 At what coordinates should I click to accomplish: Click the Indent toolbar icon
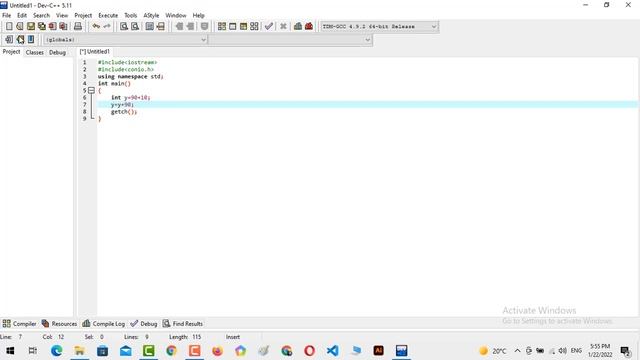click(x=179, y=27)
